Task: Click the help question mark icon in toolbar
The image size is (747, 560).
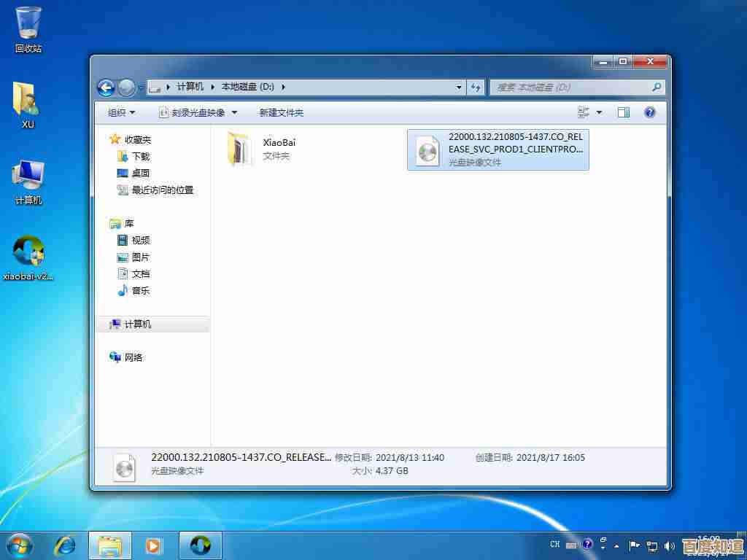Action: pos(649,112)
